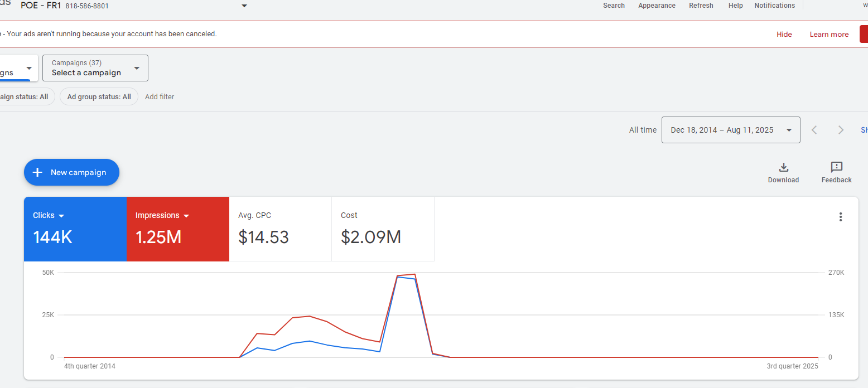868x388 pixels.
Task: Click the Hide link in the alert
Action: coord(784,35)
